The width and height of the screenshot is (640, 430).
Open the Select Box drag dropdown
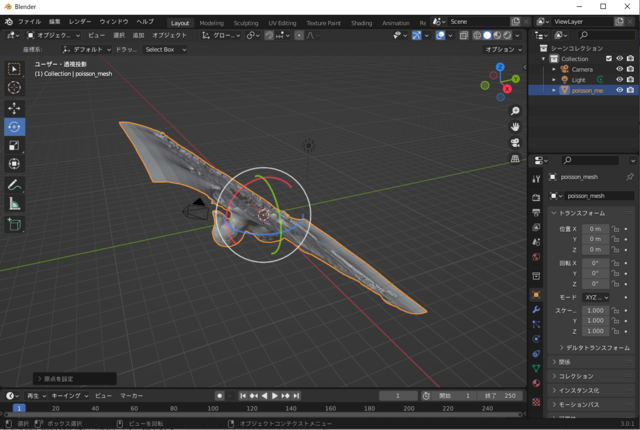(x=165, y=49)
